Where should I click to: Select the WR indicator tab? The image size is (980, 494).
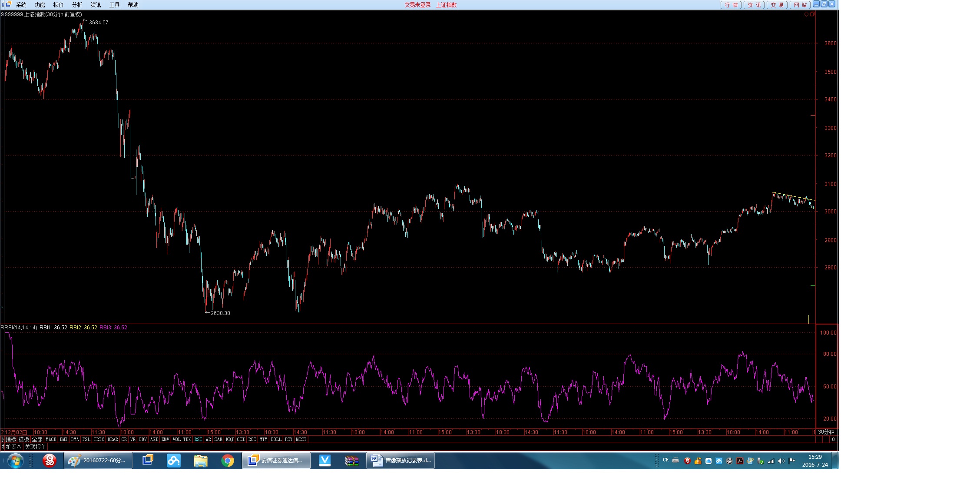pos(208,439)
